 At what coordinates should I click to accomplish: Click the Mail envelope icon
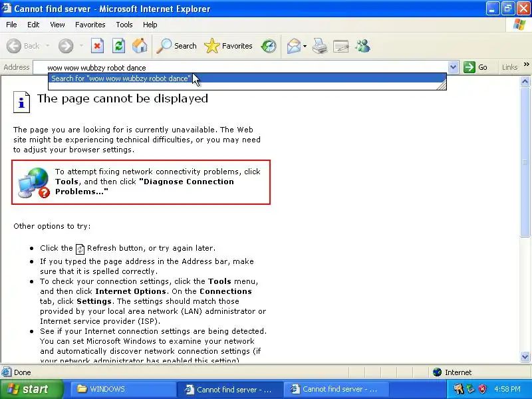(x=293, y=46)
